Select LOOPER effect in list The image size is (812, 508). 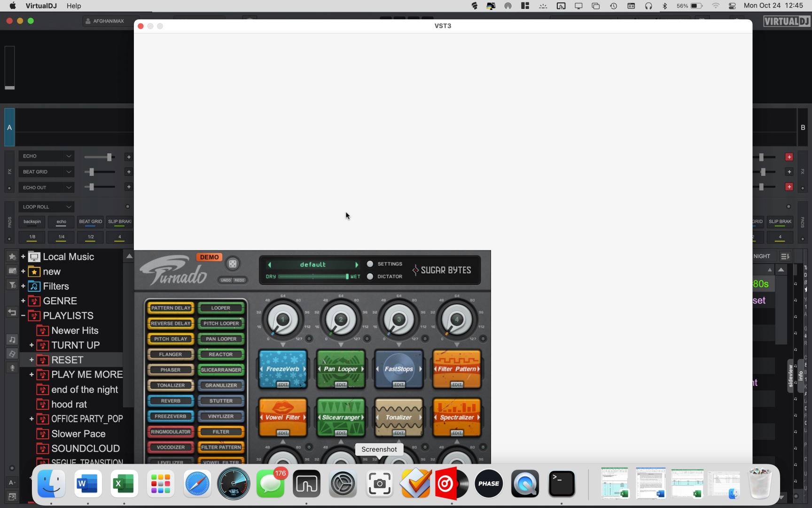(221, 308)
